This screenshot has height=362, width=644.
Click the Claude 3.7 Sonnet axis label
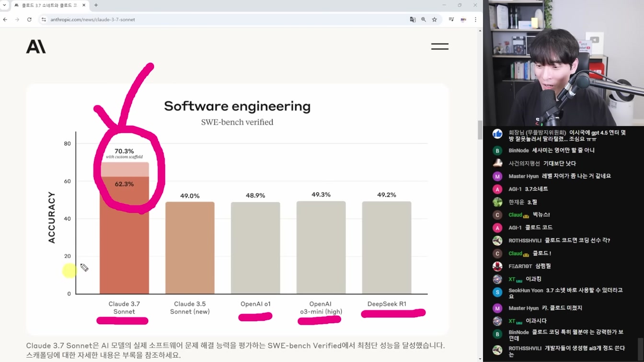pyautogui.click(x=124, y=308)
